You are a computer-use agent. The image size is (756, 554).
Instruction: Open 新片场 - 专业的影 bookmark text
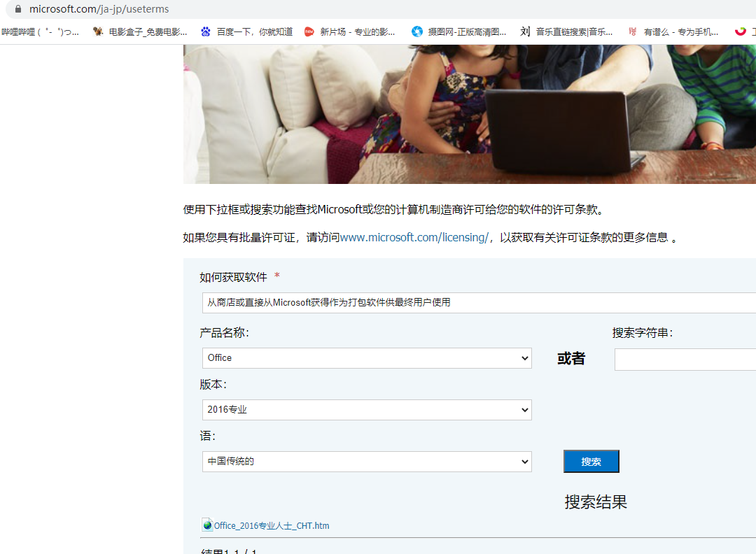[x=357, y=31]
